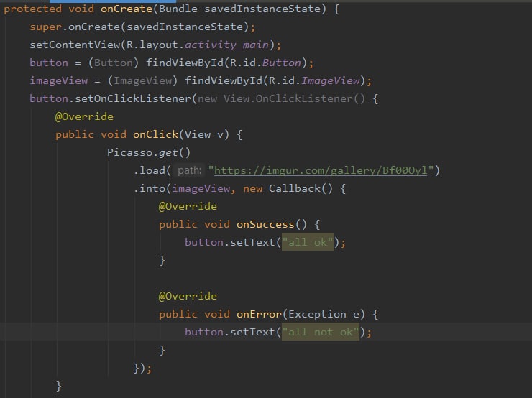Screen dimensions: 532x398
Task: Click the onCreate method name
Action: pyautogui.click(x=127, y=9)
